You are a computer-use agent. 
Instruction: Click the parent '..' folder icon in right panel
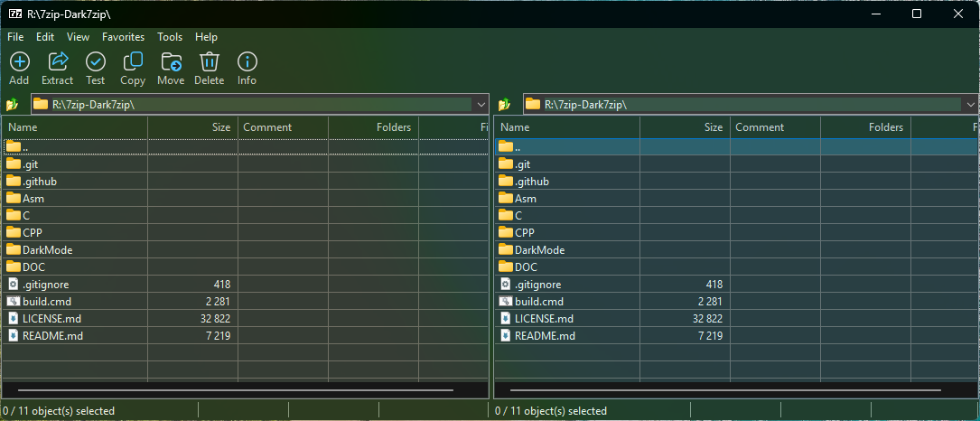pyautogui.click(x=506, y=146)
